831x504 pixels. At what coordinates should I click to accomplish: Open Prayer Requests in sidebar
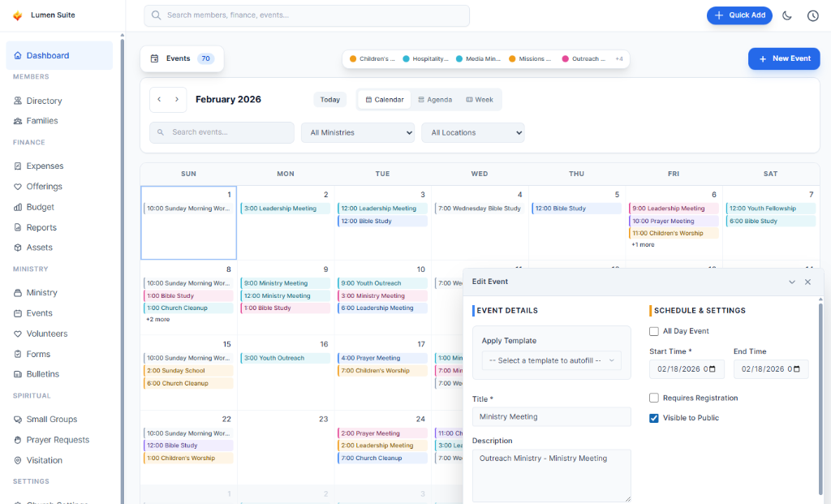[58, 440]
